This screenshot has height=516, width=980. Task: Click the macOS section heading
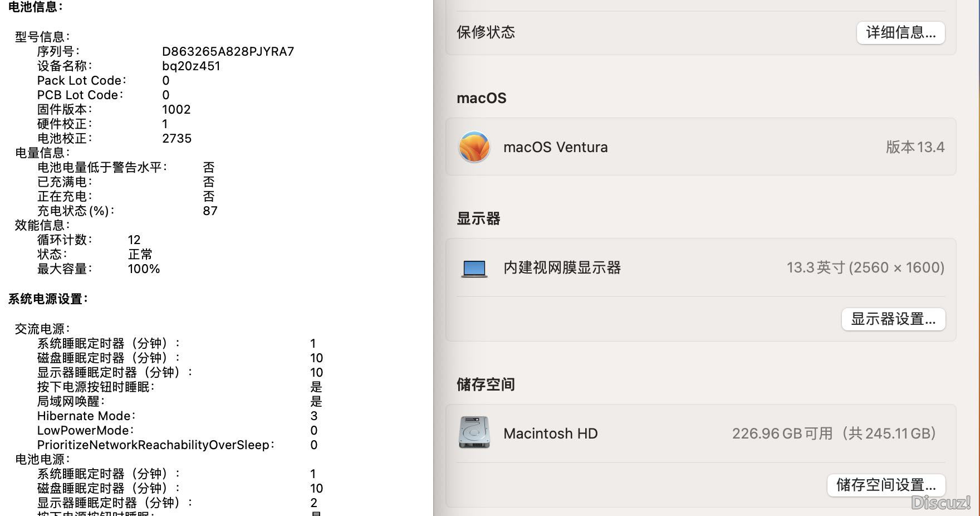pos(481,98)
